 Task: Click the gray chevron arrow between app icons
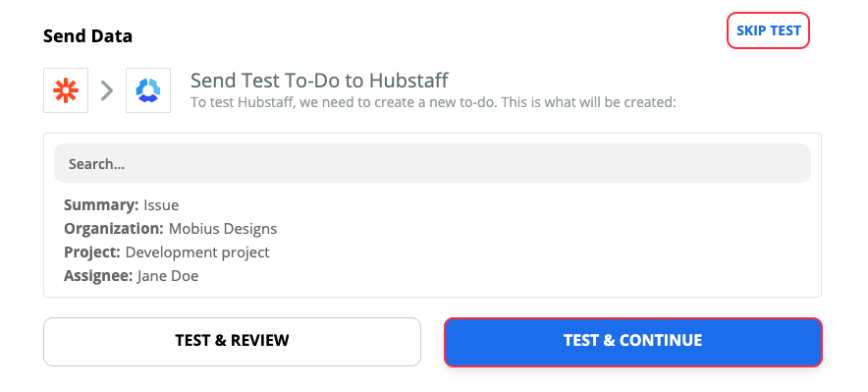107,90
